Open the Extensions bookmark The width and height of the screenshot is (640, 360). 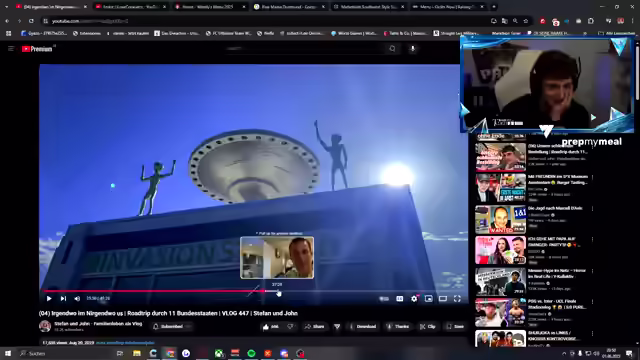pos(87,33)
